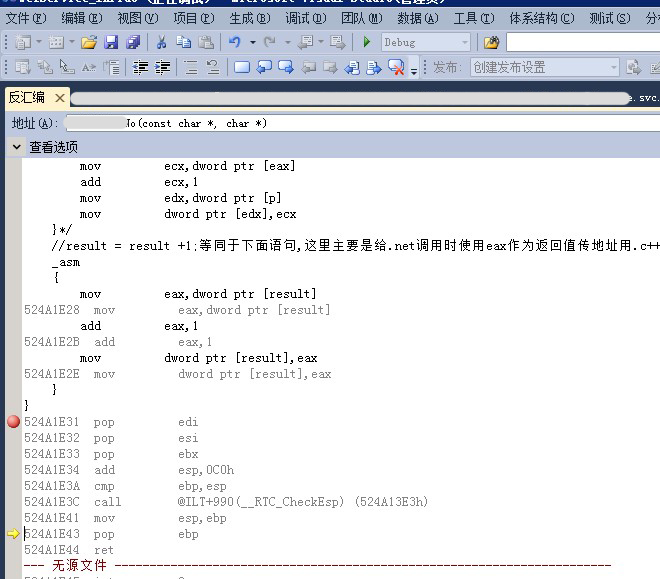Click the Increase Indent icon
The height and width of the screenshot is (579, 660).
[162, 68]
